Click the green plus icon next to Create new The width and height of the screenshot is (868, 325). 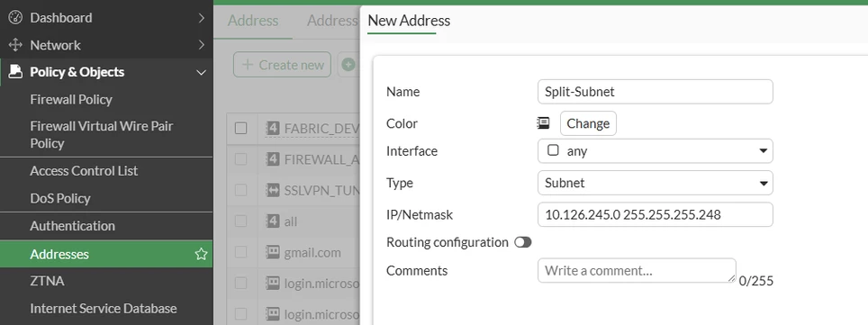[x=348, y=65]
